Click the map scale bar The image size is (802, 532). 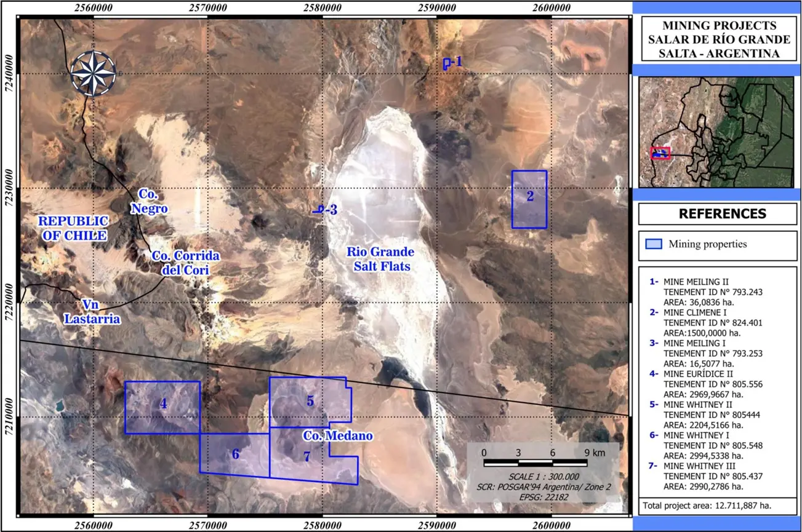click(534, 463)
